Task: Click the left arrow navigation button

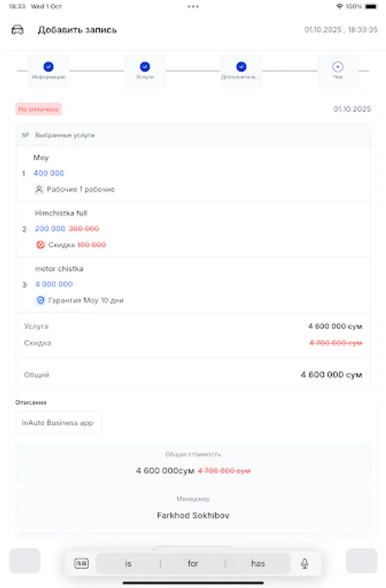Action: [x=24, y=561]
